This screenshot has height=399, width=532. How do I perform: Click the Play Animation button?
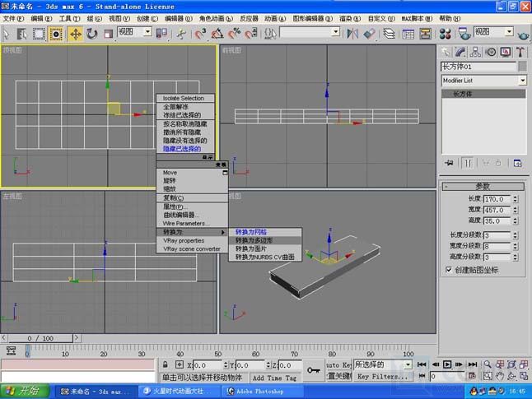tap(447, 364)
